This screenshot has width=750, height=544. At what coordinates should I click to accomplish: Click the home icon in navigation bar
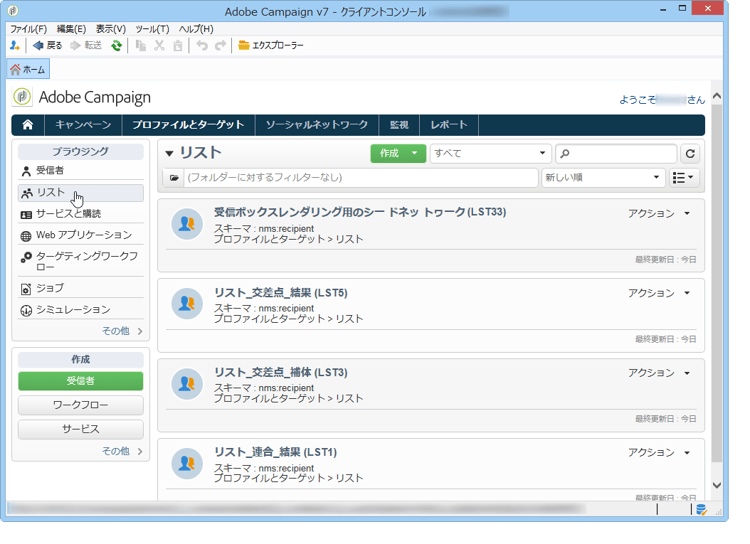(x=28, y=125)
